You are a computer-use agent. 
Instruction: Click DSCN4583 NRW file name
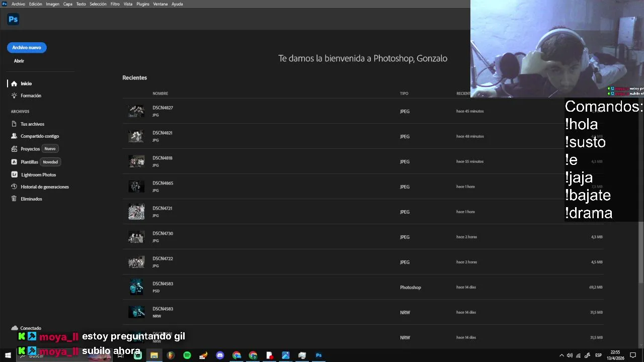[163, 309]
